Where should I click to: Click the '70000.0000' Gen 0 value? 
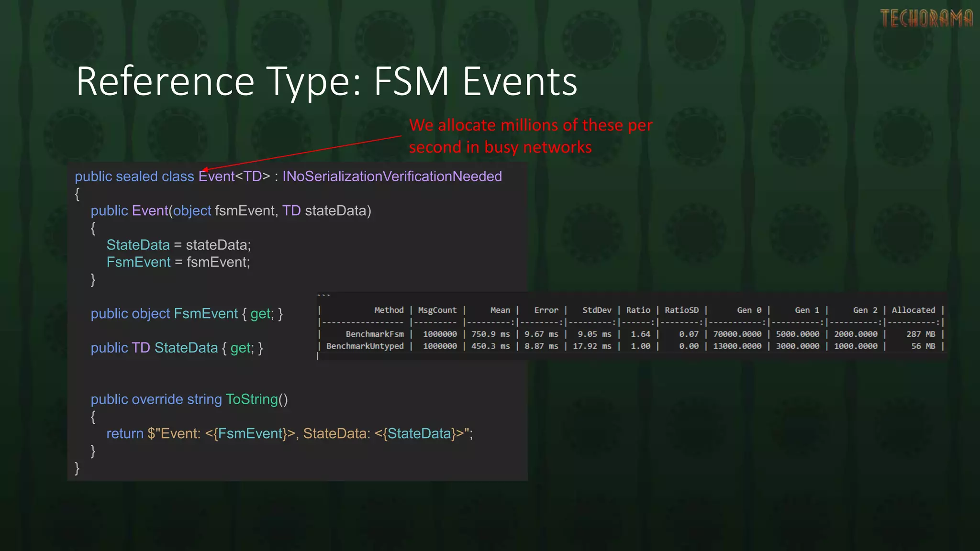point(737,334)
